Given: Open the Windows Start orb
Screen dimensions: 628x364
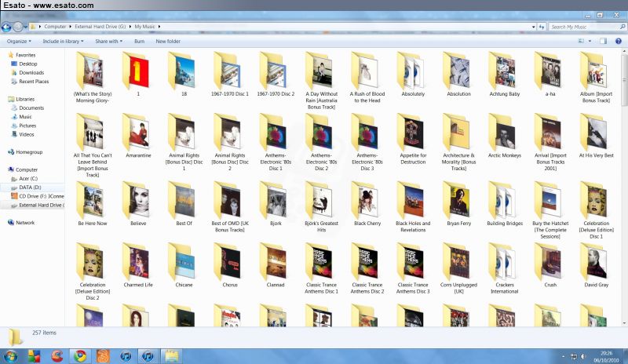Looking at the screenshot, I should (x=10, y=355).
